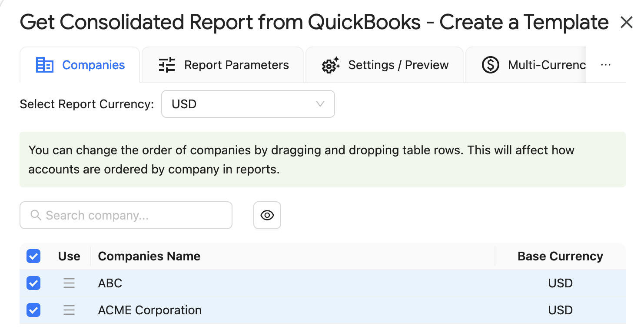Click the magnifier icon in search box

(36, 215)
